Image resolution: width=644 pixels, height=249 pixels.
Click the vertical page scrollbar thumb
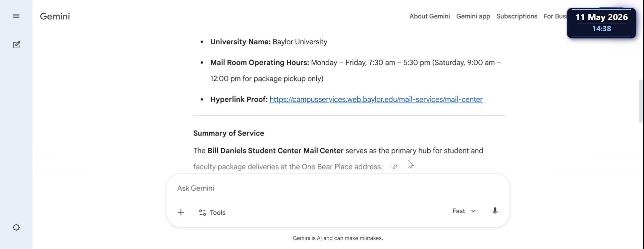pos(640,101)
